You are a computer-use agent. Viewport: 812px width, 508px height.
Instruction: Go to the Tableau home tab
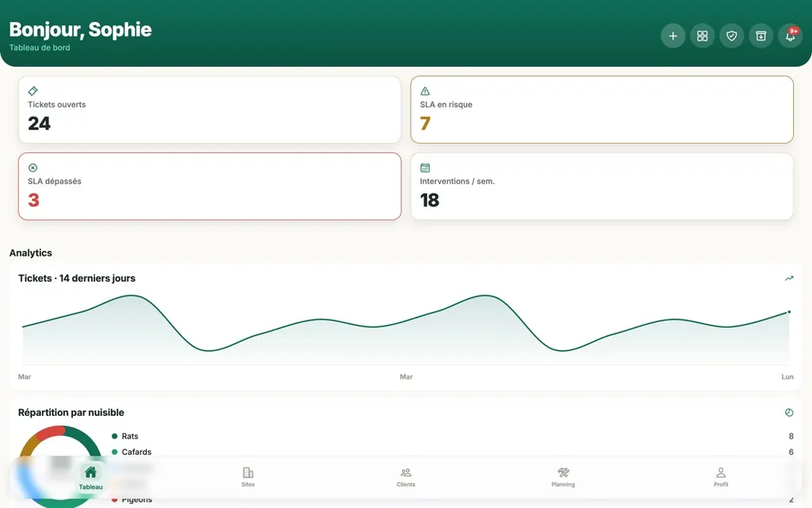point(90,477)
